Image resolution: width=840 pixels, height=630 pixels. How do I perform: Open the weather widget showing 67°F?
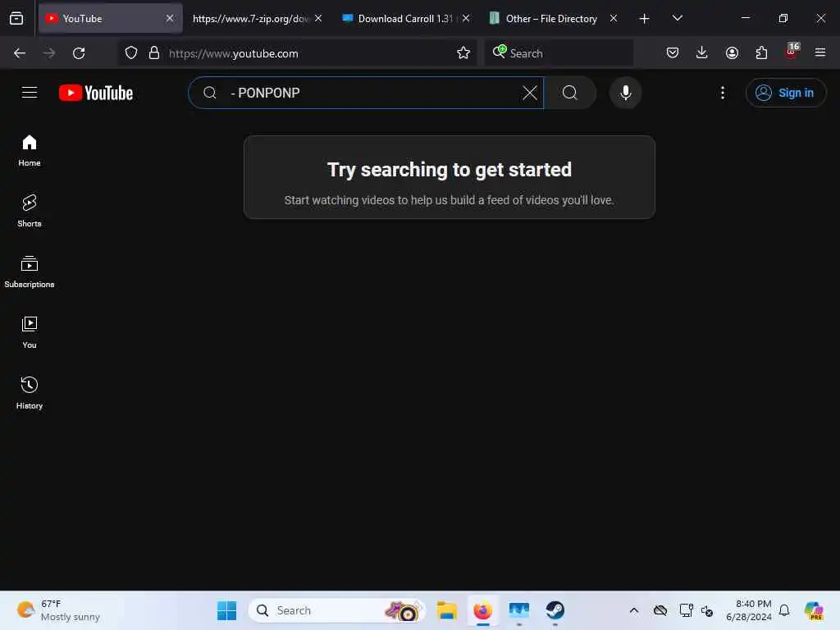[59, 610]
